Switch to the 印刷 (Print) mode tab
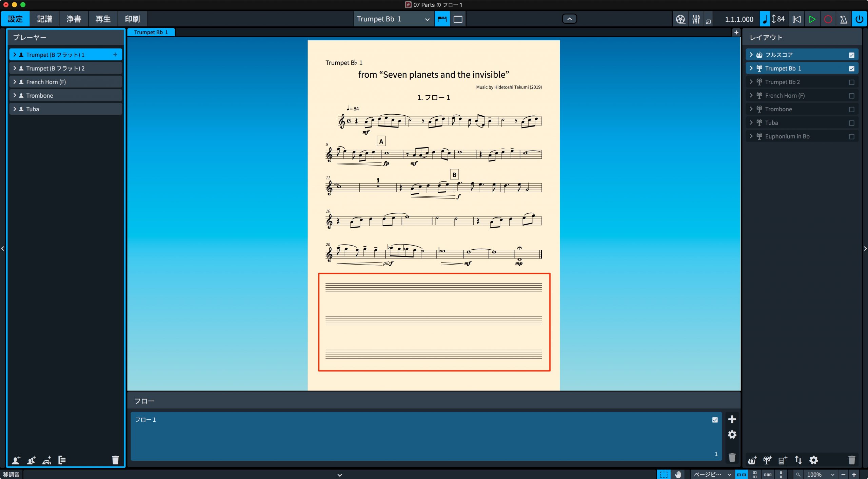This screenshot has height=479, width=868. tap(132, 19)
